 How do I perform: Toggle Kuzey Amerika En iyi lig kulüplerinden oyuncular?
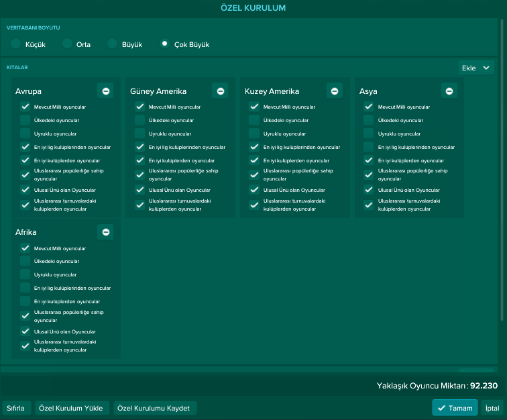[254, 147]
